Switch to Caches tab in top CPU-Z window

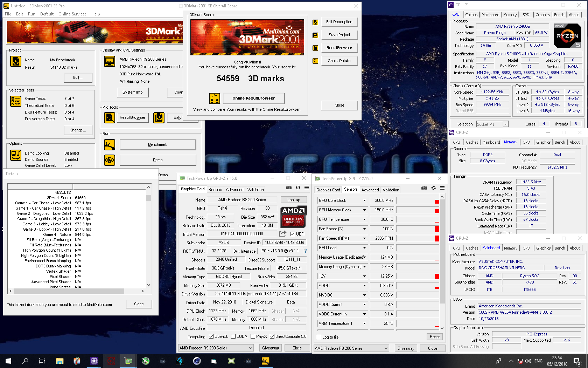(x=471, y=15)
